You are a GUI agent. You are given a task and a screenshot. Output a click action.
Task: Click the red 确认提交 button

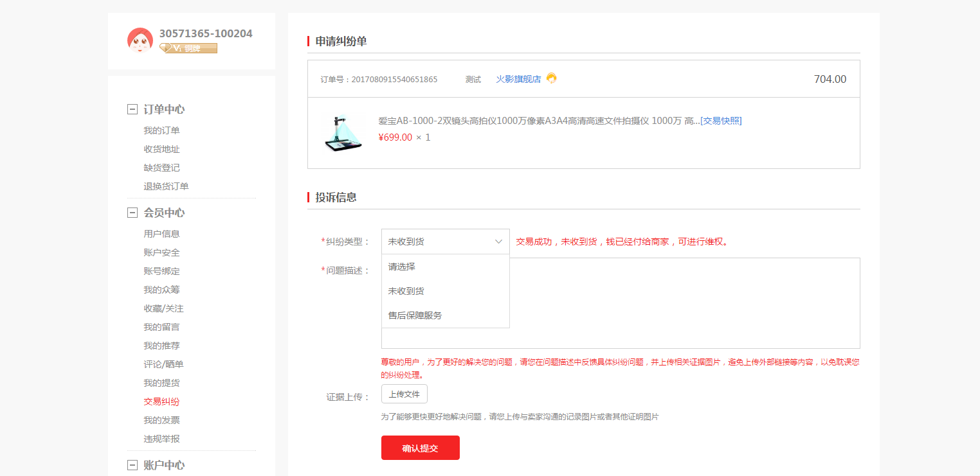tap(421, 448)
